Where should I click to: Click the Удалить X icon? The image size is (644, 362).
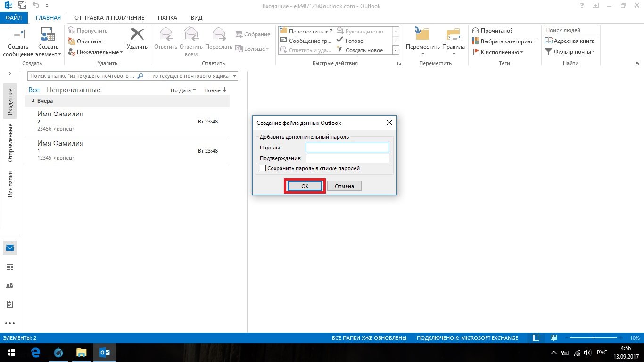coord(137,34)
